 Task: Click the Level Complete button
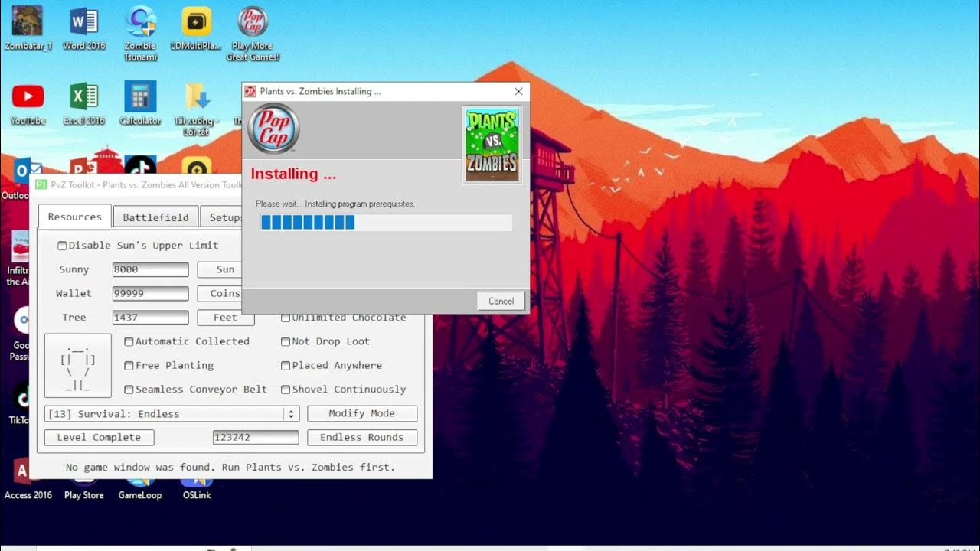[x=100, y=437]
